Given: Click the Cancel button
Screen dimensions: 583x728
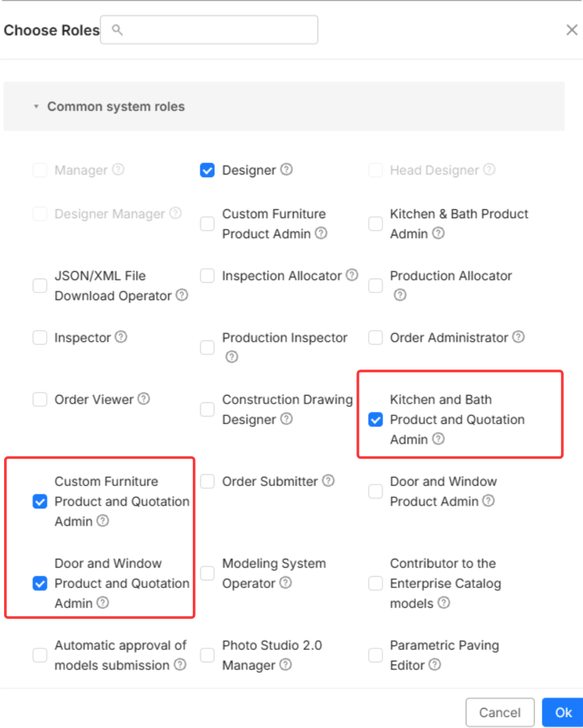Looking at the screenshot, I should tap(500, 712).
